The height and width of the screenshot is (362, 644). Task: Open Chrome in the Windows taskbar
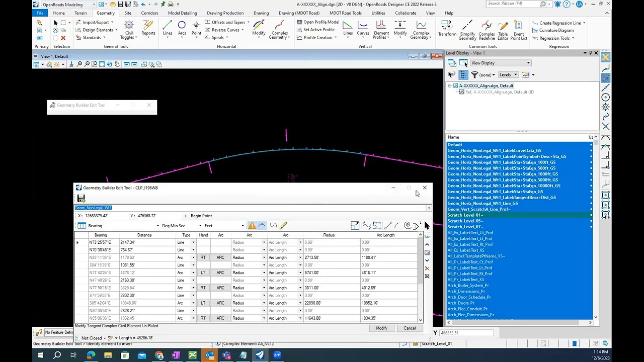click(159, 355)
